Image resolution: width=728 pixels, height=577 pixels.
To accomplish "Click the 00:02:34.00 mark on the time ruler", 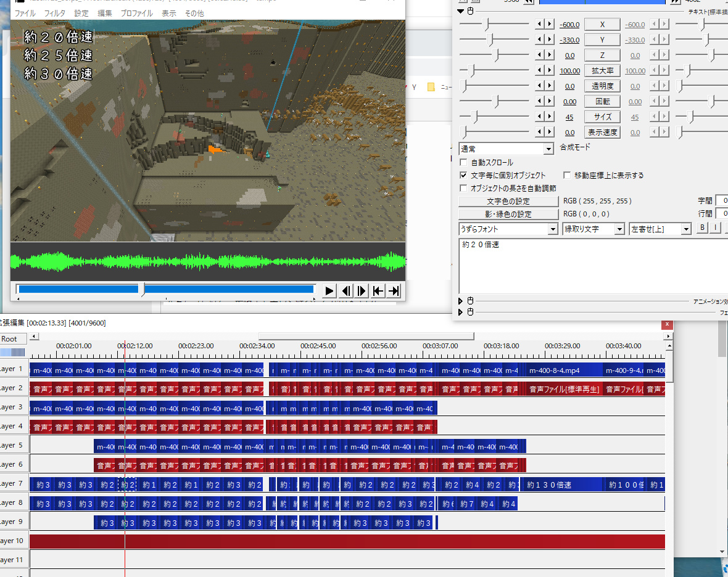I will [257, 346].
